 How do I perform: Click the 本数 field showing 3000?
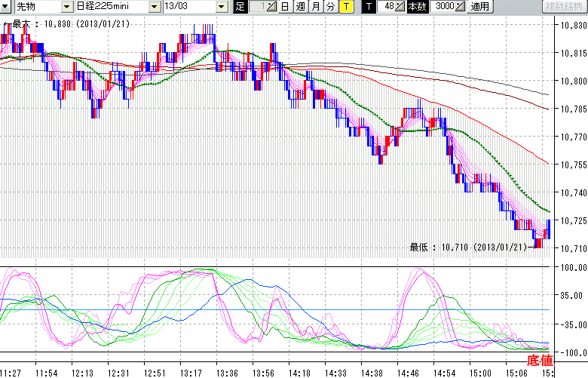[x=444, y=7]
